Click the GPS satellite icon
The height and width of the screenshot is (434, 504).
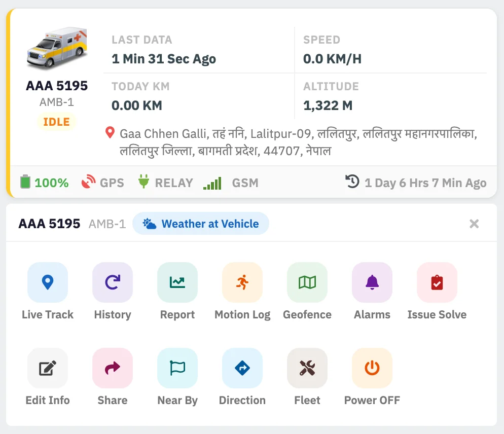tap(88, 182)
